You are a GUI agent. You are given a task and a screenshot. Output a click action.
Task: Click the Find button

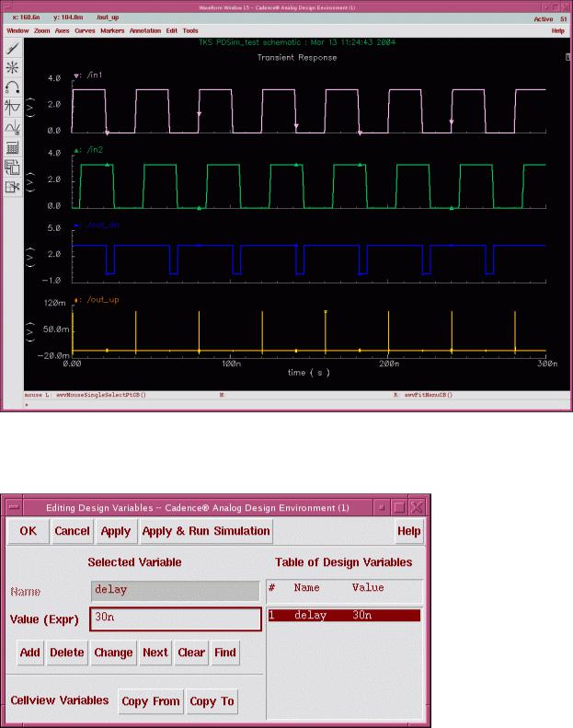point(225,653)
